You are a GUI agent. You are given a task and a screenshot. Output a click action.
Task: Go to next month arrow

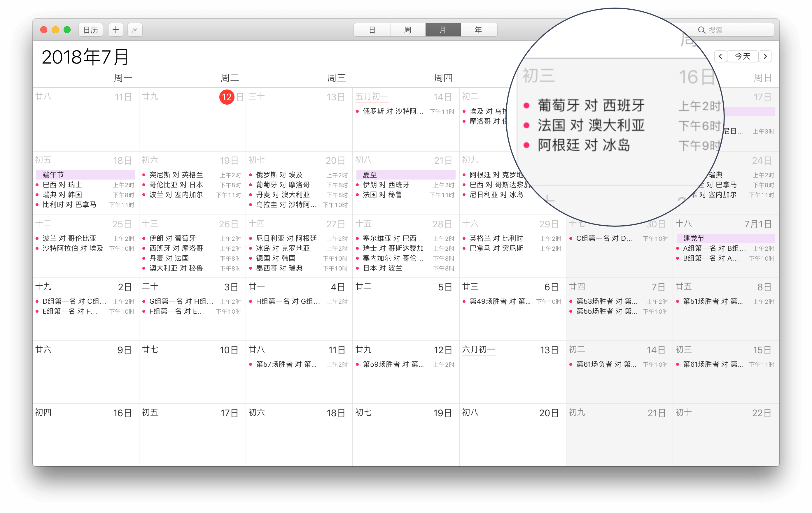pyautogui.click(x=765, y=56)
